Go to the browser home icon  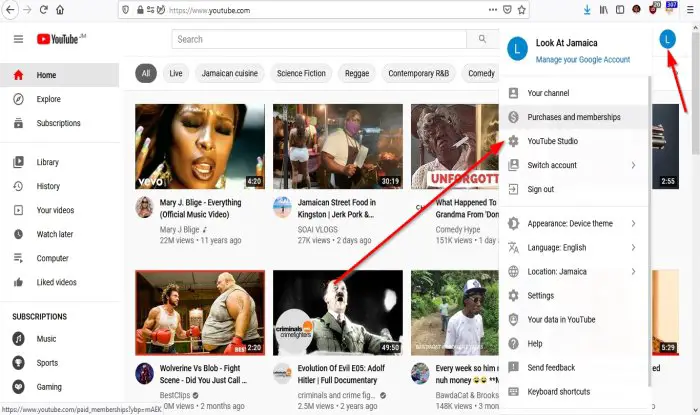pyautogui.click(x=60, y=10)
